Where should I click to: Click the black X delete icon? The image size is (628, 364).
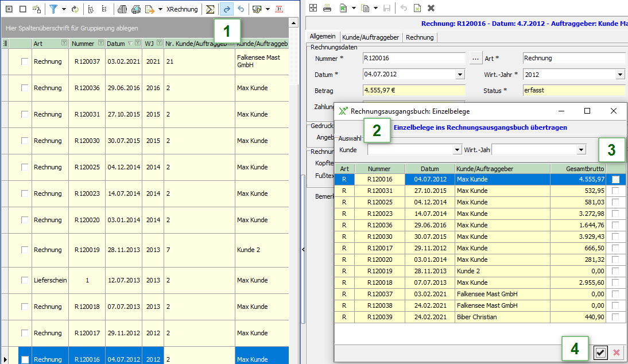pos(431,8)
